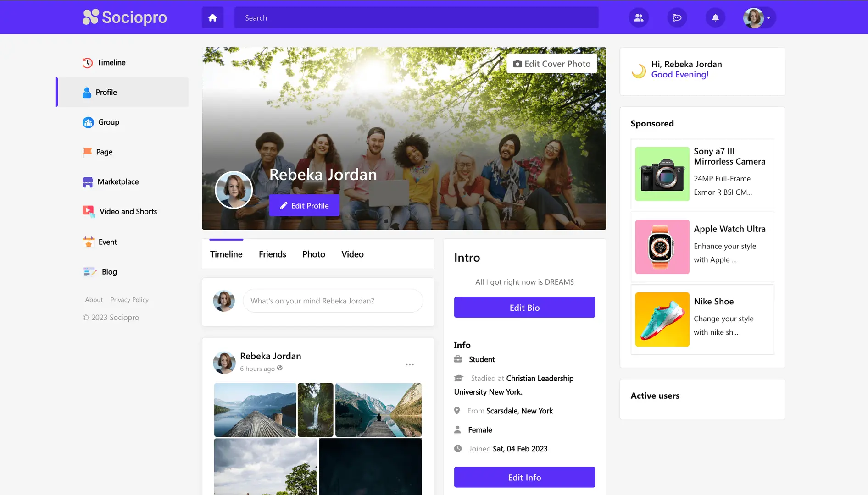Click the Joined clock icon

point(458,449)
